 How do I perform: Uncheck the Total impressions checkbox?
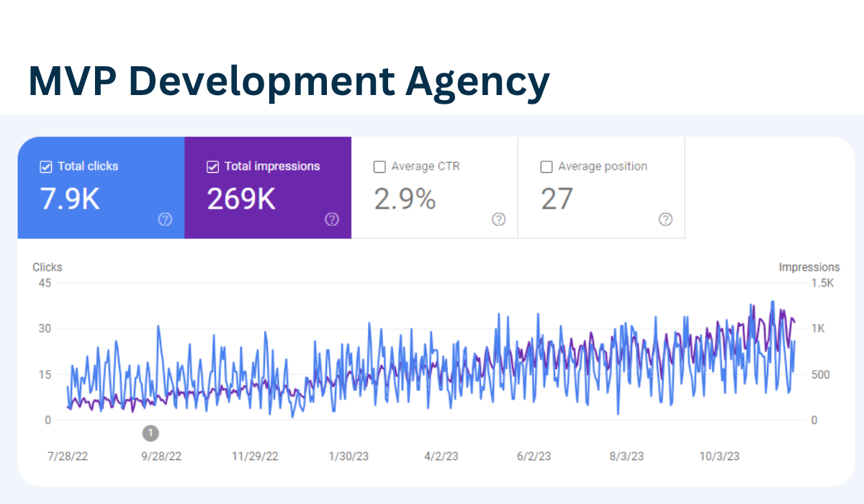click(212, 166)
